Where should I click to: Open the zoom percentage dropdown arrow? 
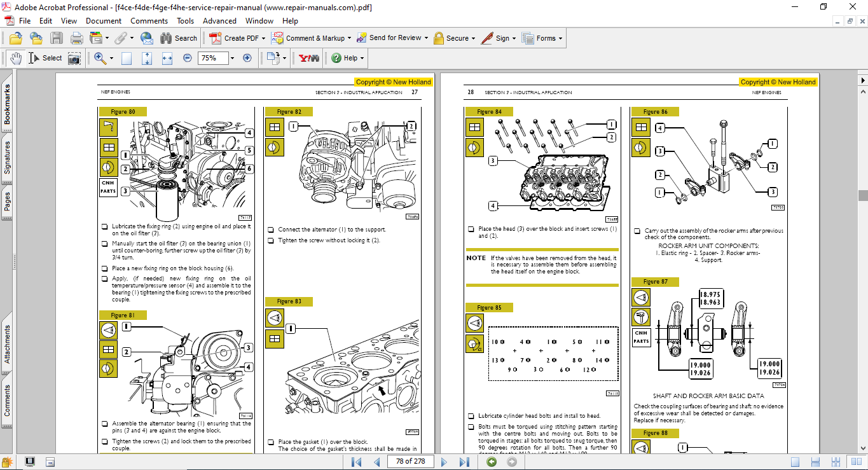[x=232, y=58]
